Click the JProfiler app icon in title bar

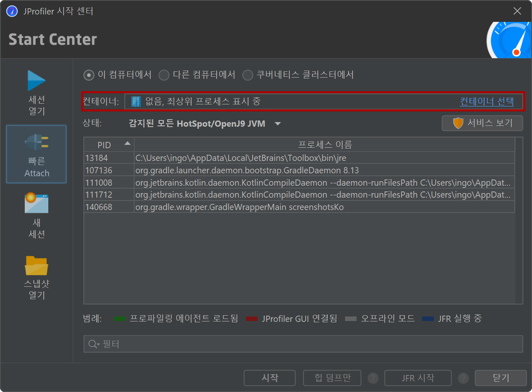coord(12,11)
